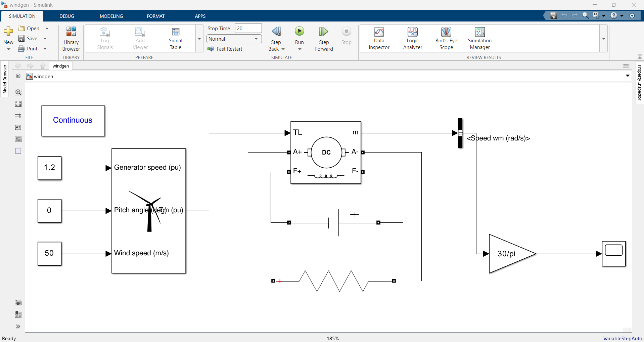The image size is (644, 342).
Task: Open the Simulation Manager
Action: 479,39
